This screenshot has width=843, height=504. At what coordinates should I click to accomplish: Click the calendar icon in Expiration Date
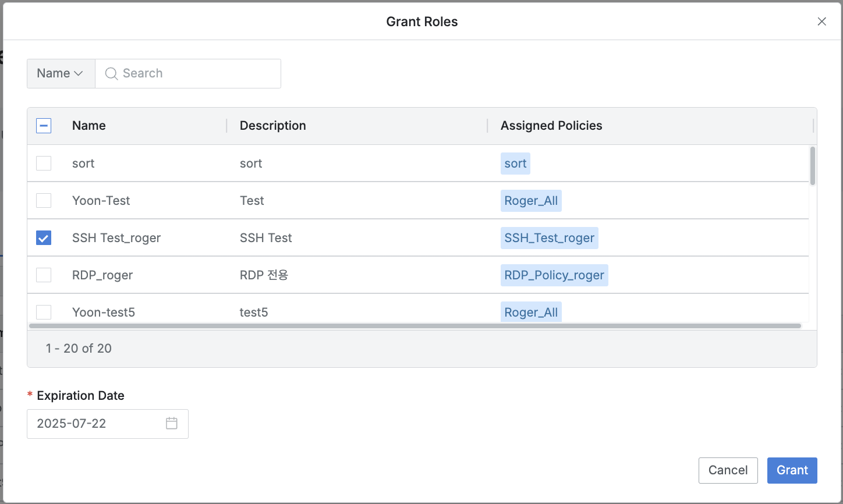(171, 424)
